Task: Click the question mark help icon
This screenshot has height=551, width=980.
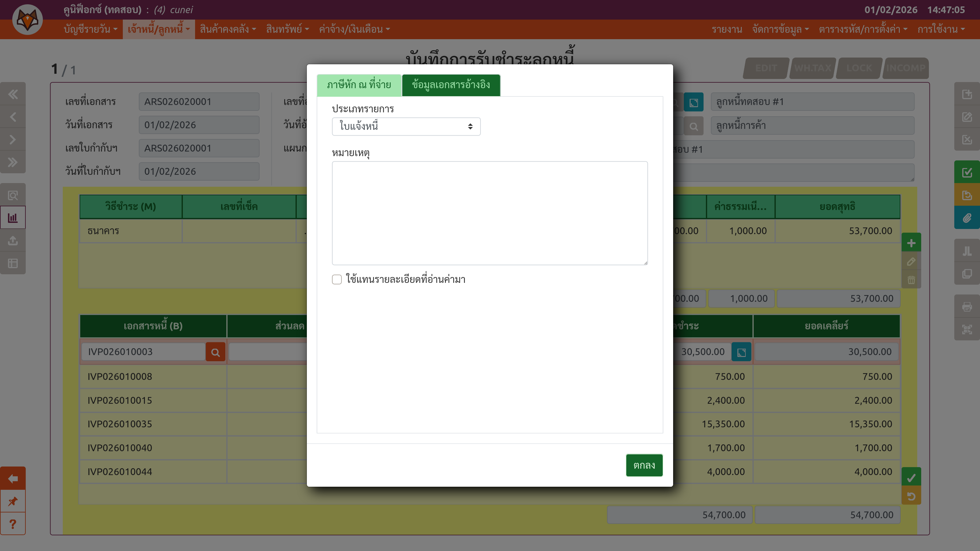Action: [x=13, y=524]
